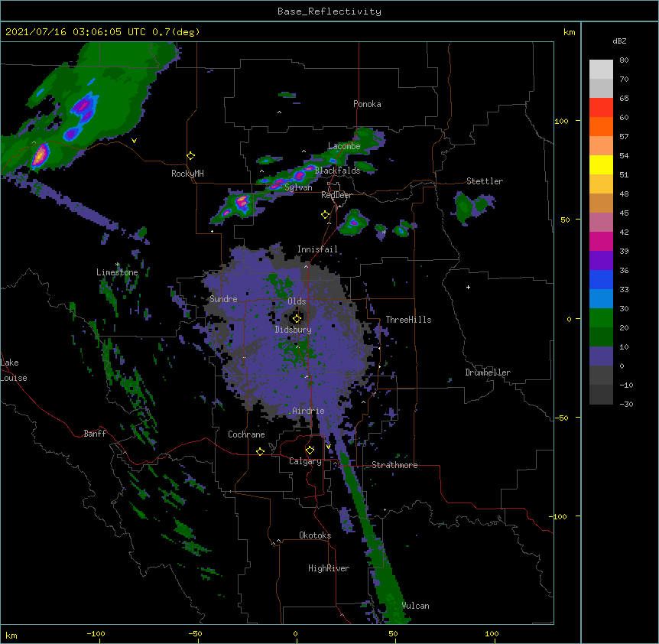Click the storm cell southeast of RedDeer

(x=353, y=223)
